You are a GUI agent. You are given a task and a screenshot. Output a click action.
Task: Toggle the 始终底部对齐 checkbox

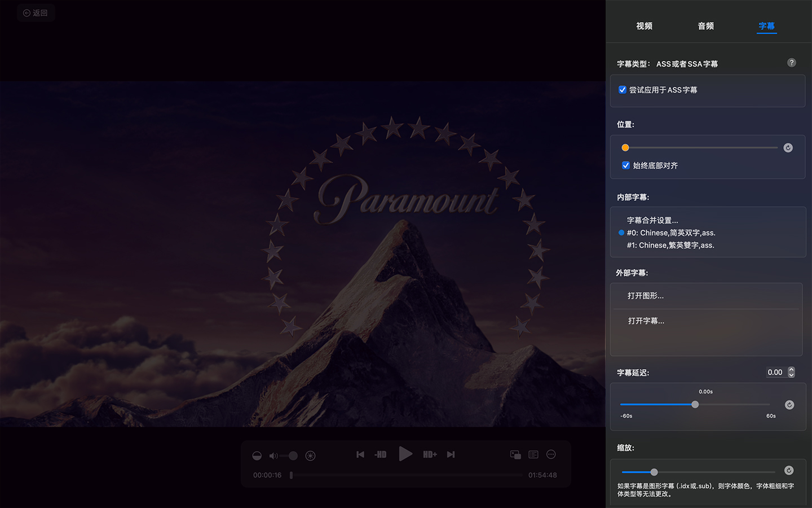click(x=626, y=165)
